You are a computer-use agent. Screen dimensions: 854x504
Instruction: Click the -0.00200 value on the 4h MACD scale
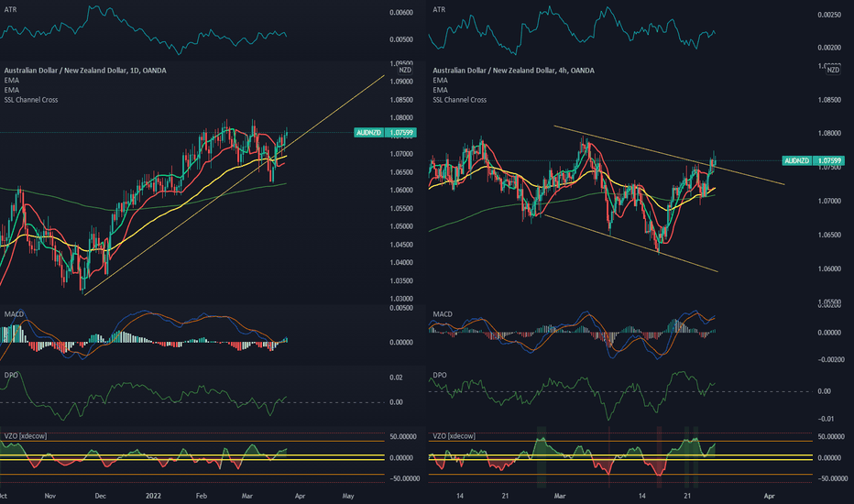(830, 360)
